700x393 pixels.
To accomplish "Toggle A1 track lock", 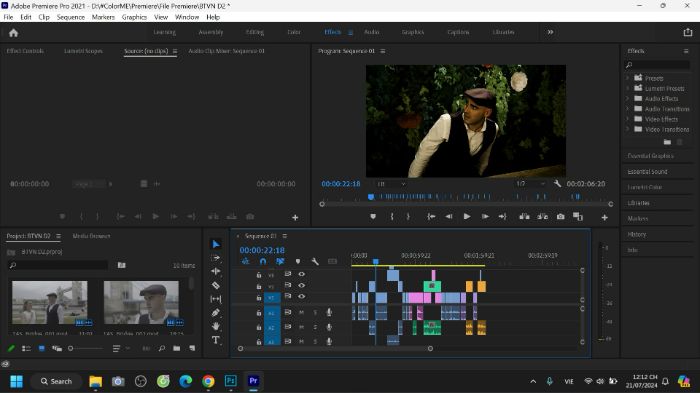I will tap(259, 313).
